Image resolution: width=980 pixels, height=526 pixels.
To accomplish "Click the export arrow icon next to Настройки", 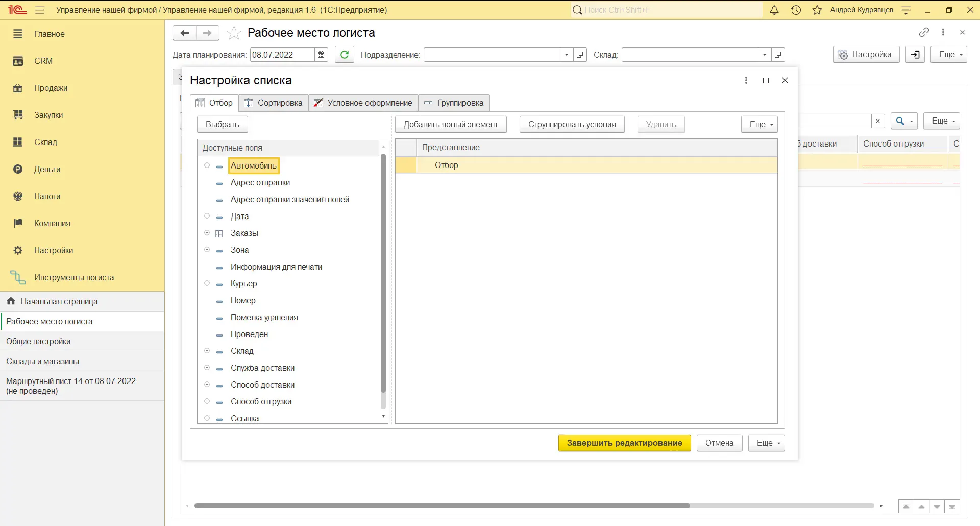I will [915, 55].
